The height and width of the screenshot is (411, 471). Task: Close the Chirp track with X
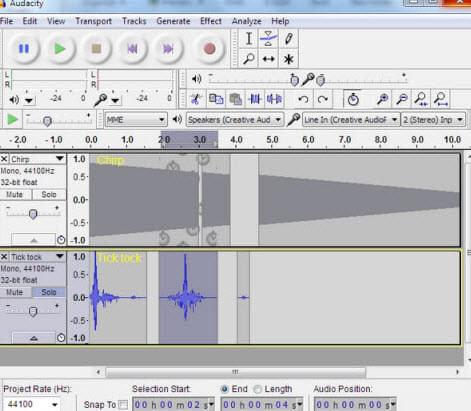(4, 159)
